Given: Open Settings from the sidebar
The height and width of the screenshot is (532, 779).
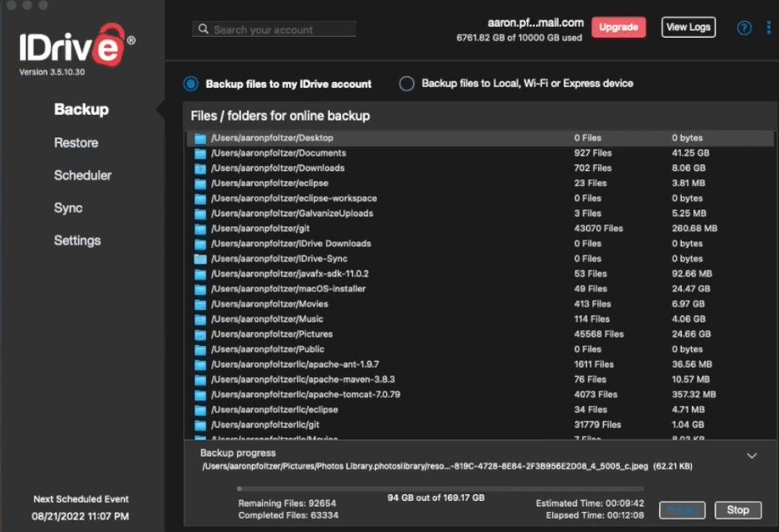Looking at the screenshot, I should coord(77,240).
